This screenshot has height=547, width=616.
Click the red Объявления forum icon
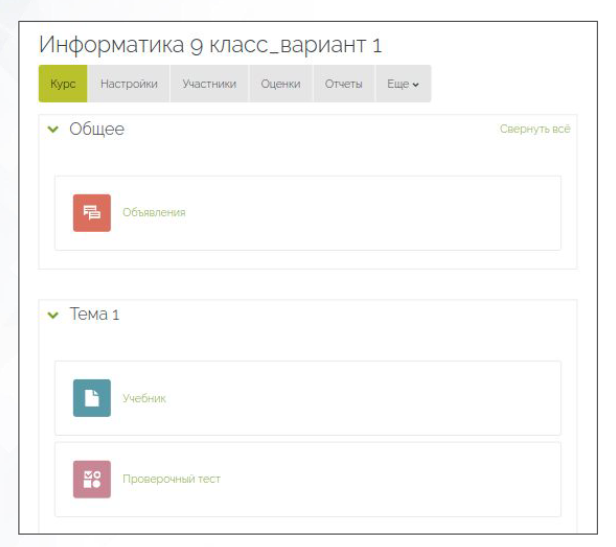click(x=92, y=212)
